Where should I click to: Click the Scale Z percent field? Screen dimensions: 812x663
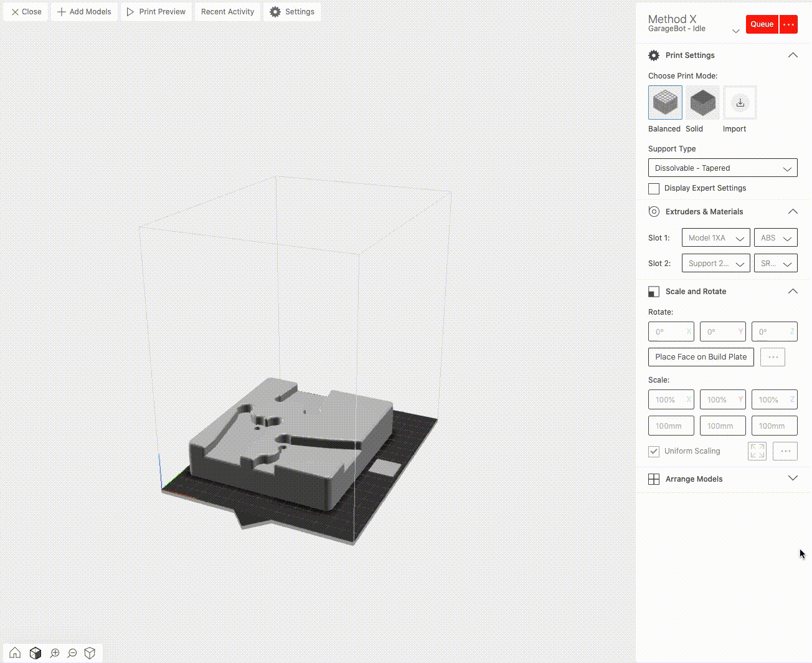coord(775,399)
